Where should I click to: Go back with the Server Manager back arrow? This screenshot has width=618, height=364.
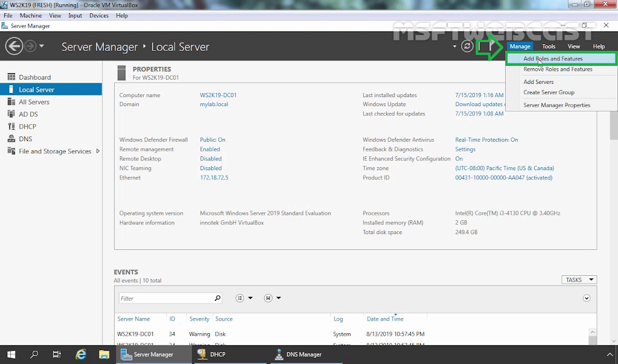(14, 46)
